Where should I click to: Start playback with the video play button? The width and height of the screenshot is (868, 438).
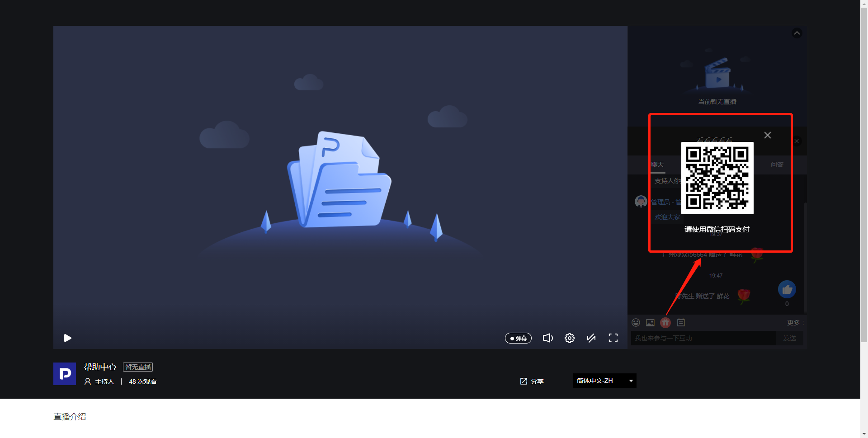(68, 338)
